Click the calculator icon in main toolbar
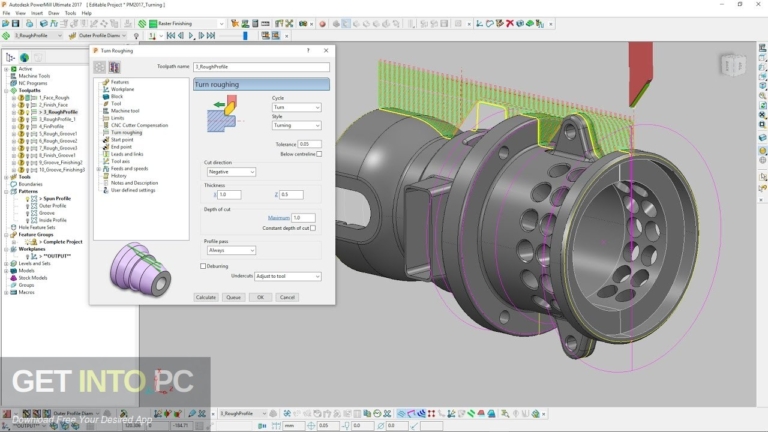 (x=255, y=24)
